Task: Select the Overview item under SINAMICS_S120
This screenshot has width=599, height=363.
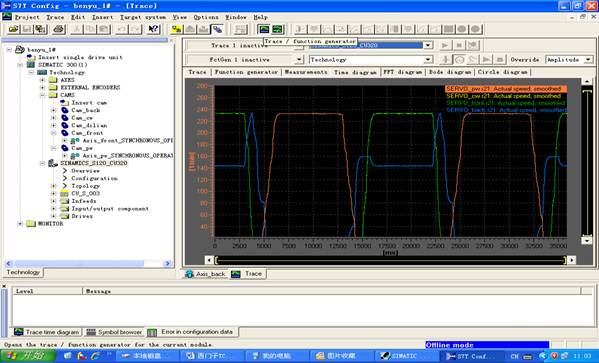Action: tap(86, 171)
